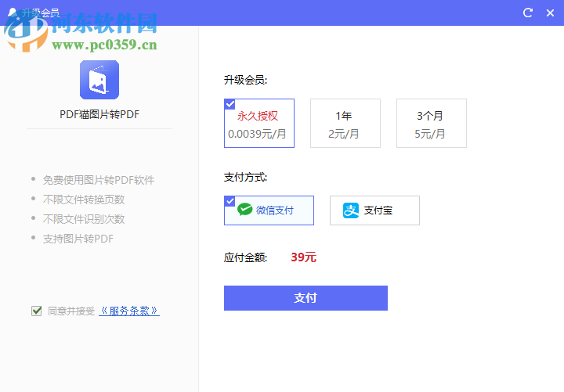Click the blue 支付 button

pos(305,298)
